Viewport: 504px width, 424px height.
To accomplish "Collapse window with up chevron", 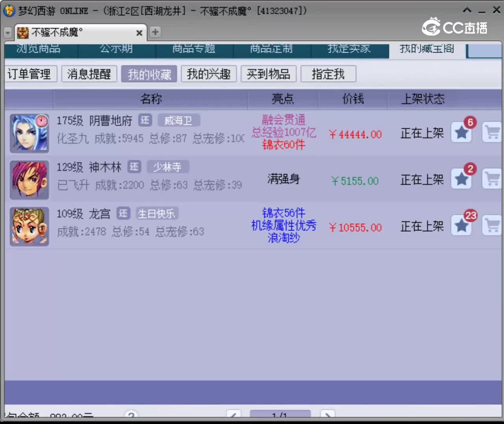I will [x=467, y=10].
